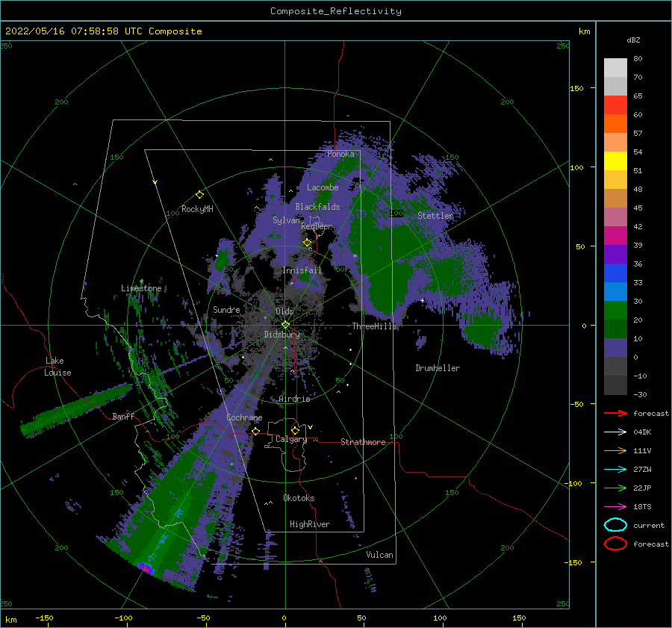This screenshot has height=628, width=672.
Task: Select the white 04DK arrow legend entry
Action: (x=615, y=432)
